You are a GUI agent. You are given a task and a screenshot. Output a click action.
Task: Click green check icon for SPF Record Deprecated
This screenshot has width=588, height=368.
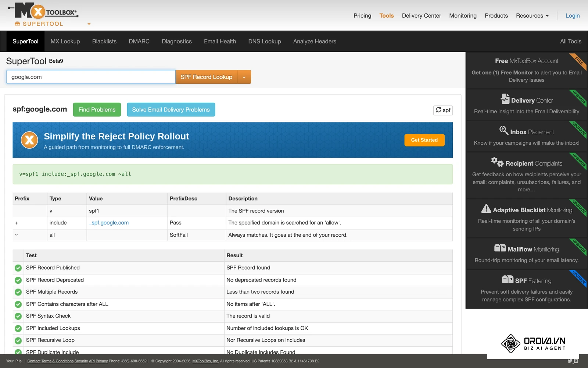click(x=18, y=280)
